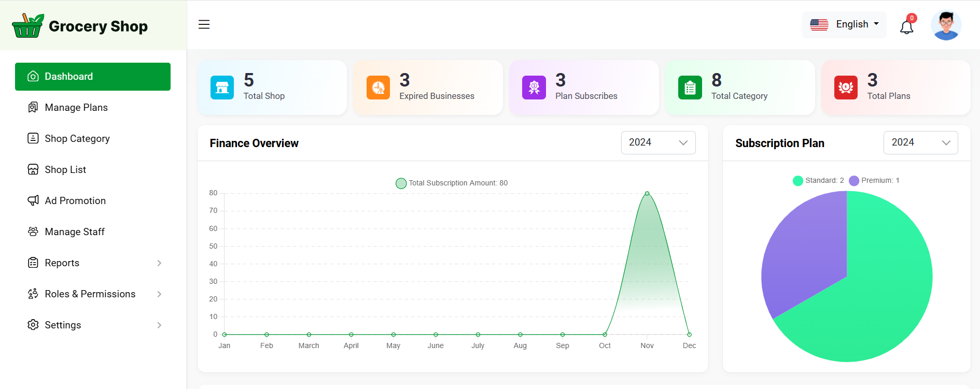Go to Shop List page
980x389 pixels.
pyautogui.click(x=65, y=170)
